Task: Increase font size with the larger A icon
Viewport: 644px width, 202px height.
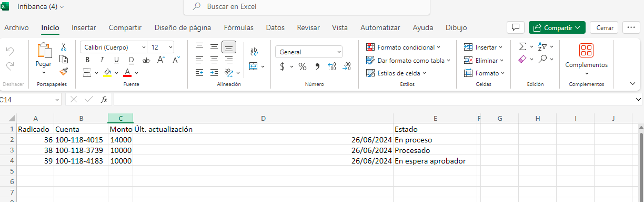Action: click(x=161, y=60)
